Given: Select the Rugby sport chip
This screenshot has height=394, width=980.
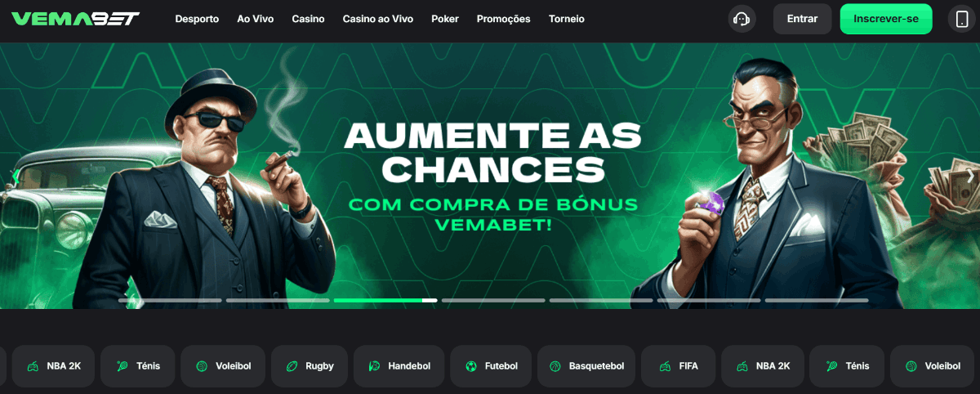Looking at the screenshot, I should 309,366.
